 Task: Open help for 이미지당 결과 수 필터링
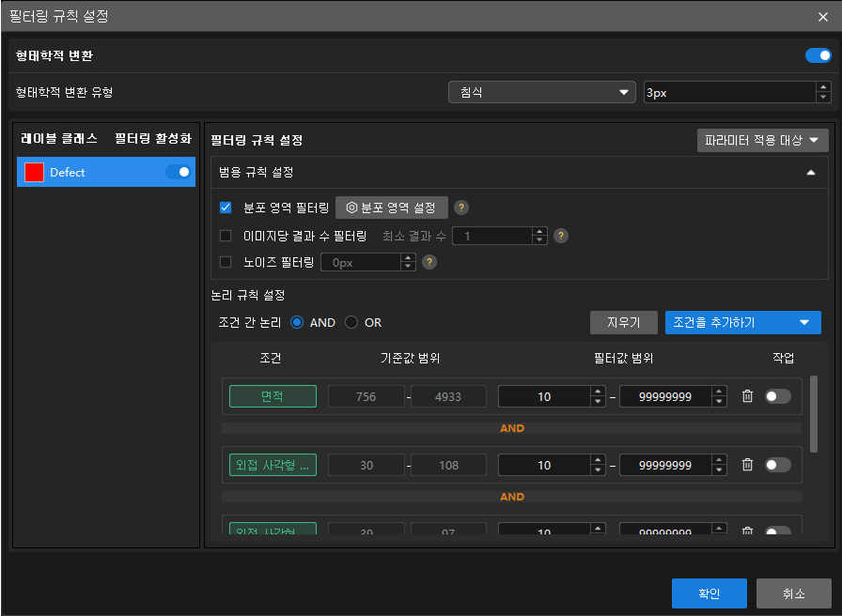tap(561, 236)
